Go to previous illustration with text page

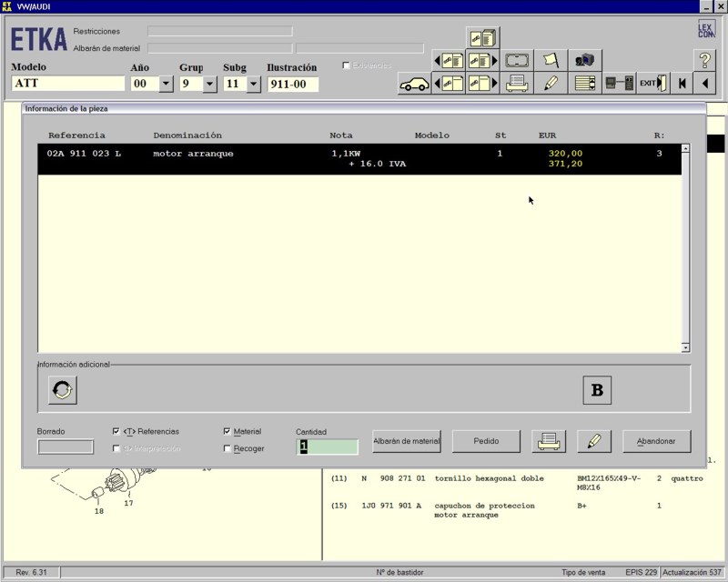(449, 60)
